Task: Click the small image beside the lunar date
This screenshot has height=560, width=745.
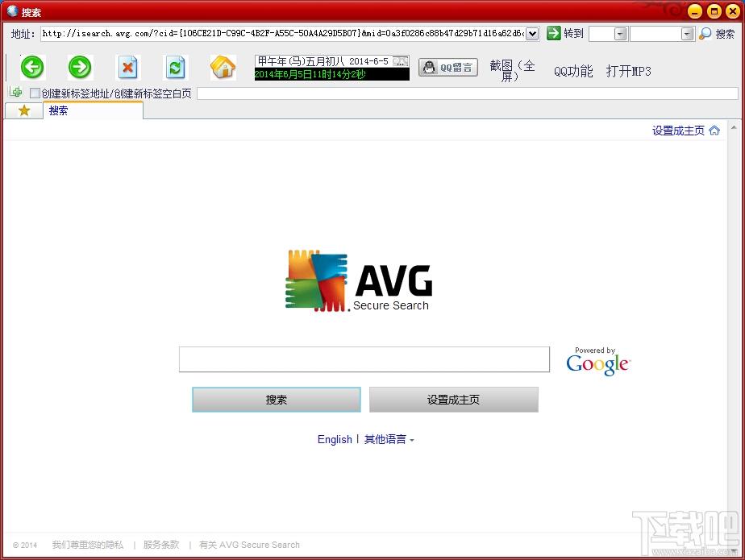Action: pyautogui.click(x=401, y=61)
